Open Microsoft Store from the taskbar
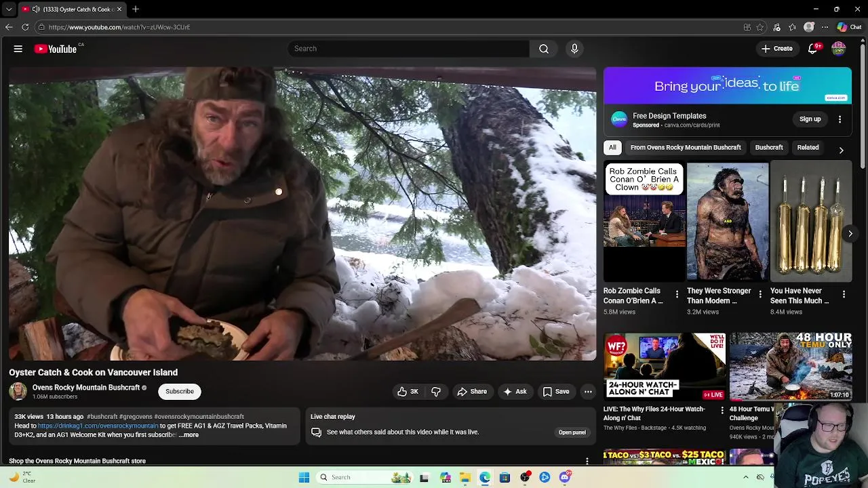 pyautogui.click(x=505, y=477)
